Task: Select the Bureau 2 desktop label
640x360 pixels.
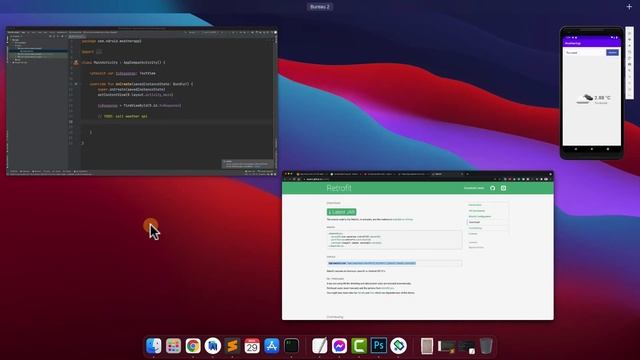Action: click(320, 7)
